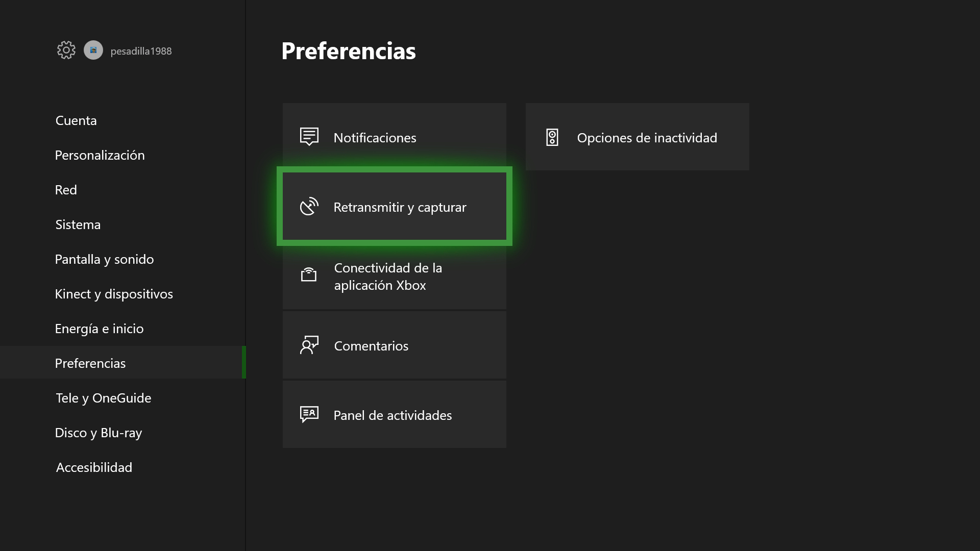The width and height of the screenshot is (980, 551).
Task: Open Disco y Blu-ray settings
Action: click(x=99, y=433)
